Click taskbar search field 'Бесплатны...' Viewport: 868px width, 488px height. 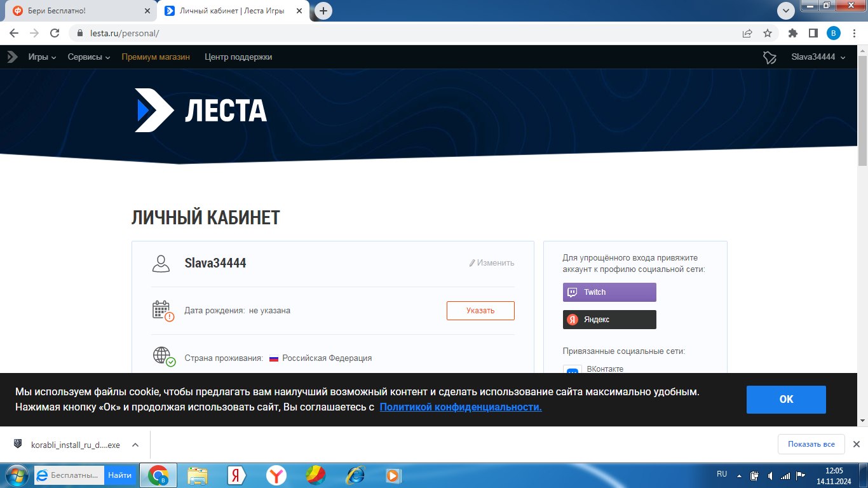(x=68, y=475)
